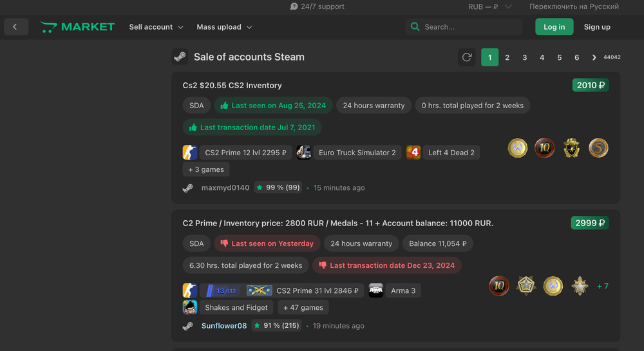The height and width of the screenshot is (351, 644).
Task: Click the Arma 3 game icon
Action: point(376,290)
